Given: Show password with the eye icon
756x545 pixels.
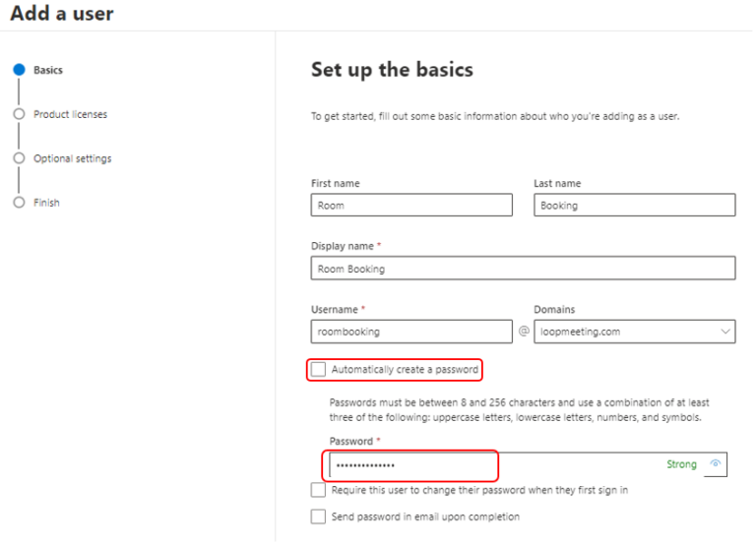Looking at the screenshot, I should tap(715, 463).
